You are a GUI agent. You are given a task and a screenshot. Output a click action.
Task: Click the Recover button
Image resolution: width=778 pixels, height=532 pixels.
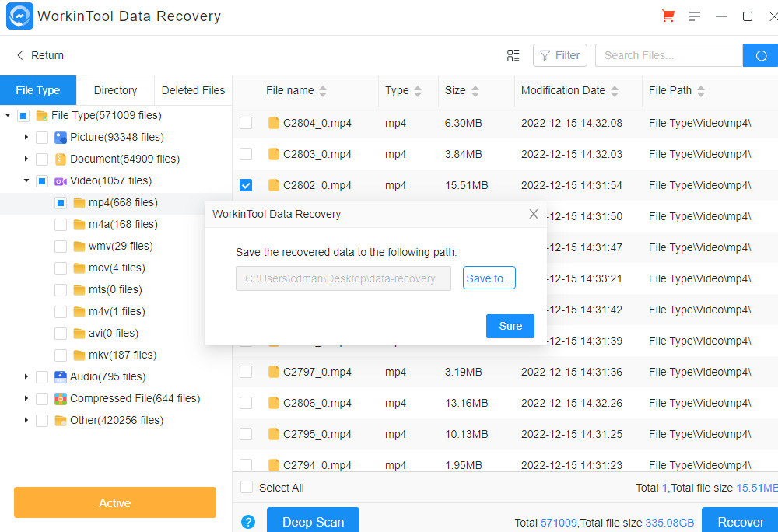tap(741, 520)
